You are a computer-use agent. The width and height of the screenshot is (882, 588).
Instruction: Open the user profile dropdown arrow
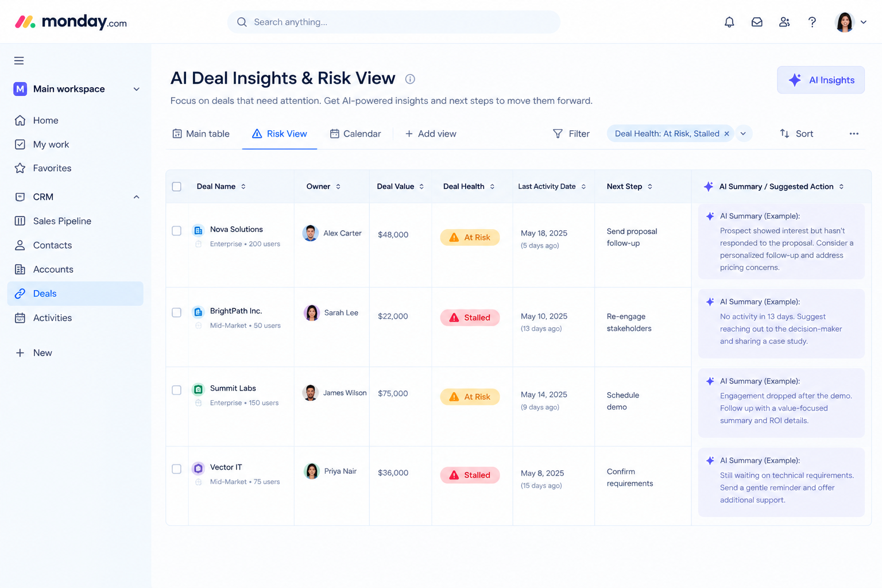pos(863,22)
